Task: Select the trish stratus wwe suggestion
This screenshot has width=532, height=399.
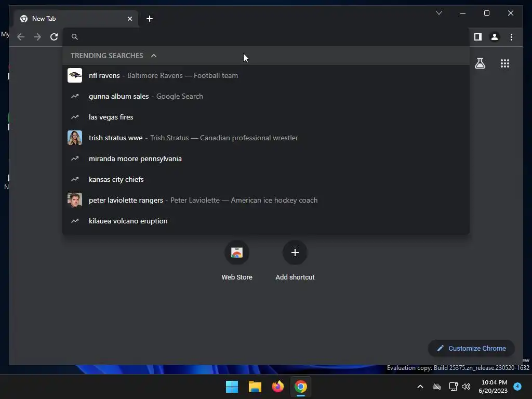Action: coord(266,138)
